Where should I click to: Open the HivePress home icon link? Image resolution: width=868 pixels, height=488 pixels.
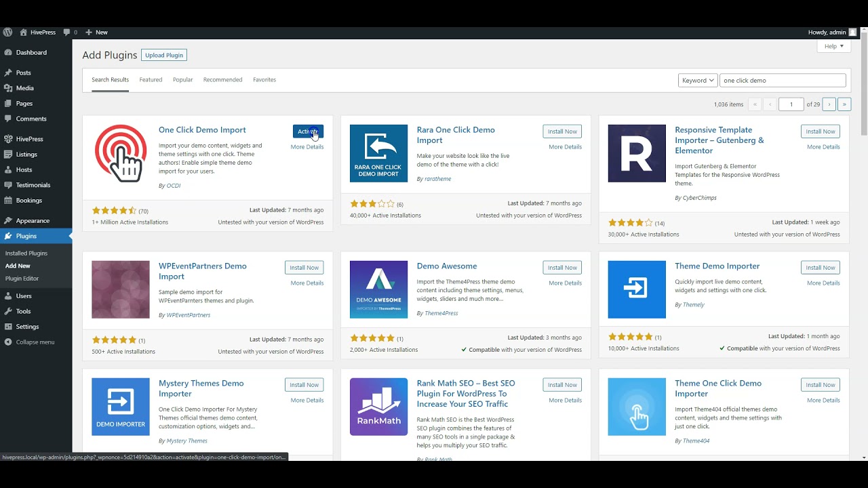coord(37,32)
